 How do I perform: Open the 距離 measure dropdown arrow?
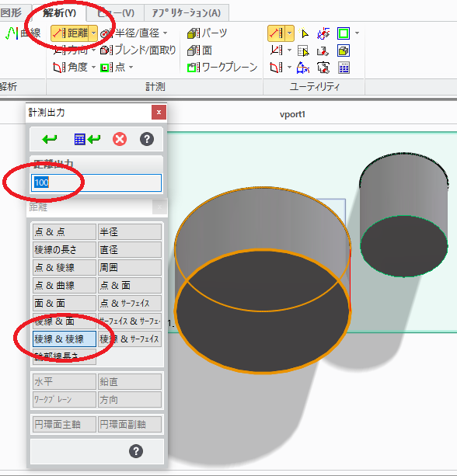(x=93, y=33)
